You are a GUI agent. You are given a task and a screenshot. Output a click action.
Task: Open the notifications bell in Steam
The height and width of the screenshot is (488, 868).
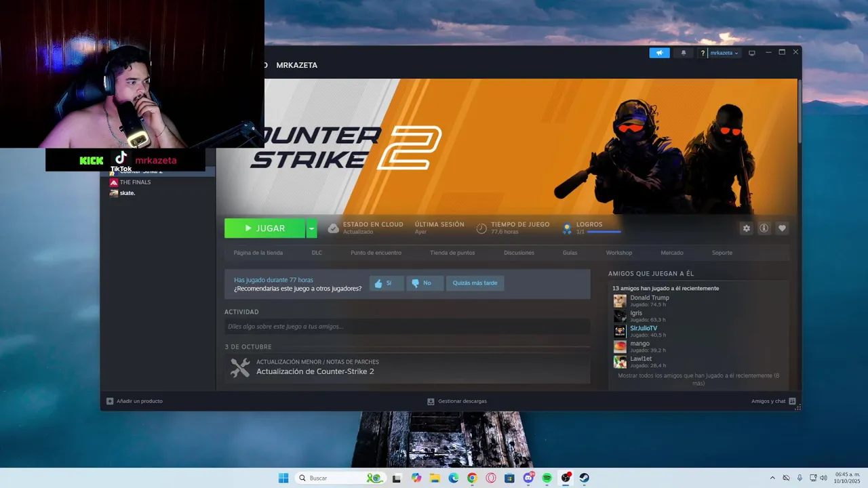[x=684, y=53]
